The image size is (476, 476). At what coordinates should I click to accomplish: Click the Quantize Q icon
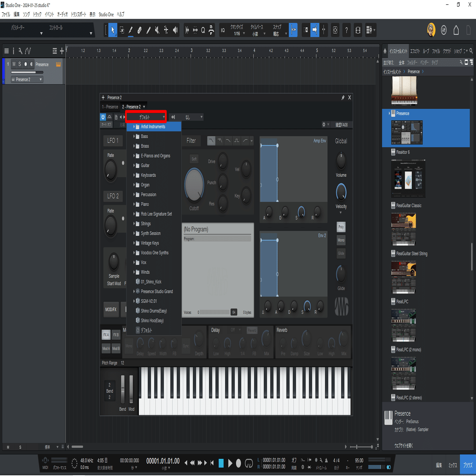coord(203,30)
